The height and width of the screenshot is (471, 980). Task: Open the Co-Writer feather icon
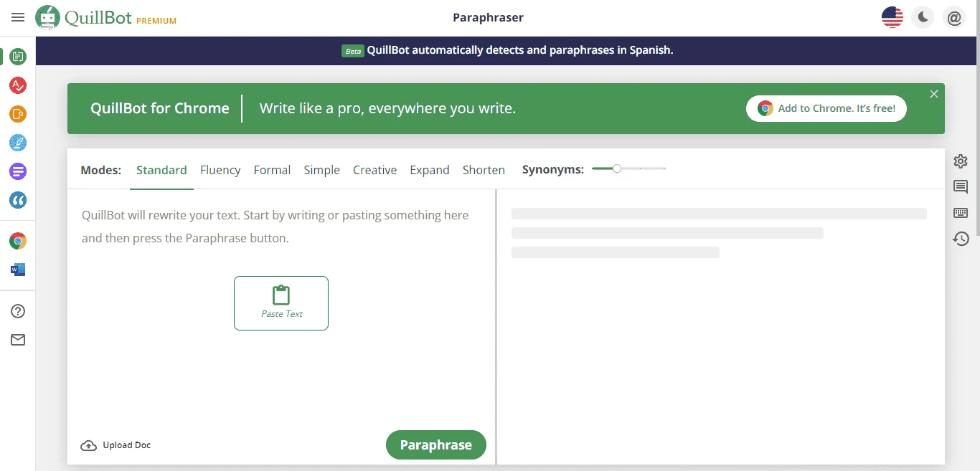tap(18, 143)
